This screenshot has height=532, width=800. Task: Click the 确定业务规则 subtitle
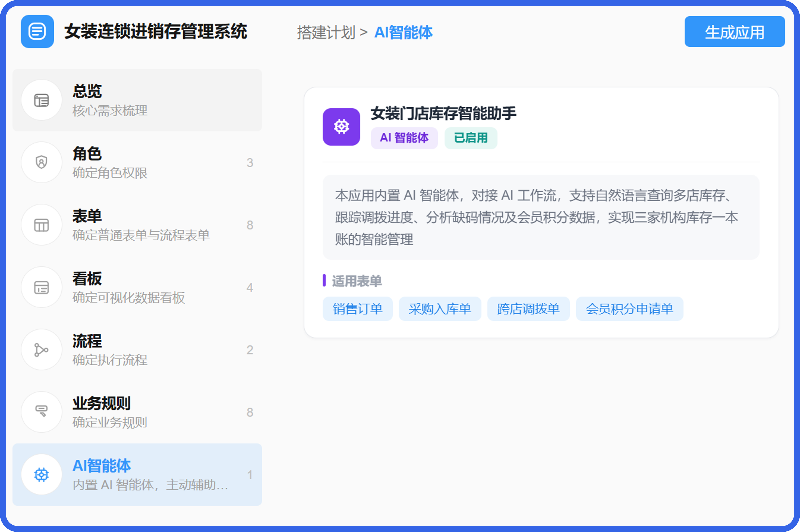(110, 422)
